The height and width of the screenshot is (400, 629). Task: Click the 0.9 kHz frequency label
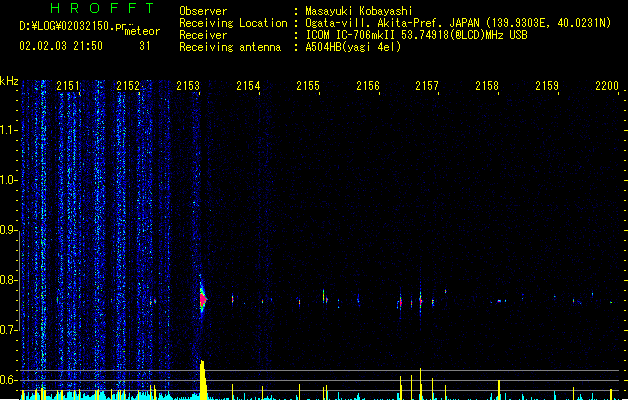[x=8, y=230]
